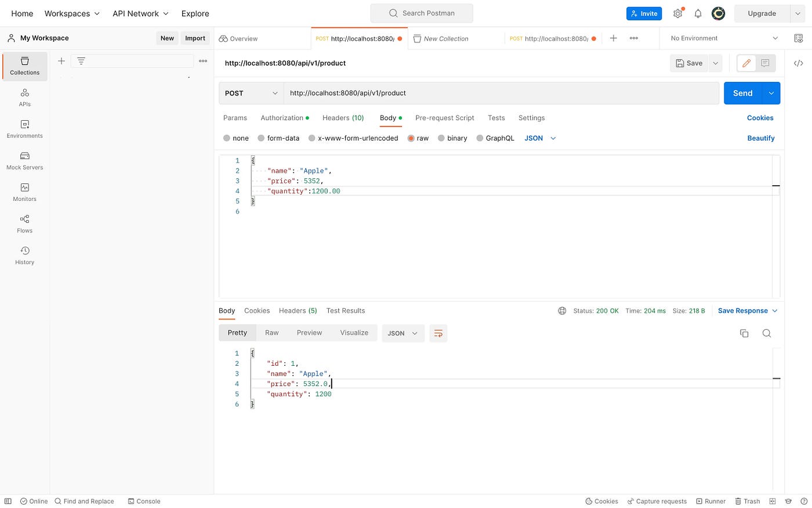Click the New button in workspace

167,38
